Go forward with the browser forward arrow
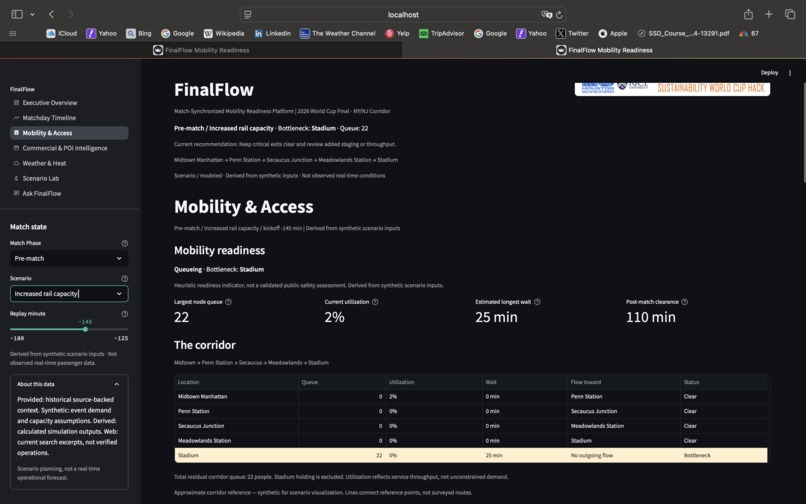This screenshot has height=504, width=806. pyautogui.click(x=71, y=14)
